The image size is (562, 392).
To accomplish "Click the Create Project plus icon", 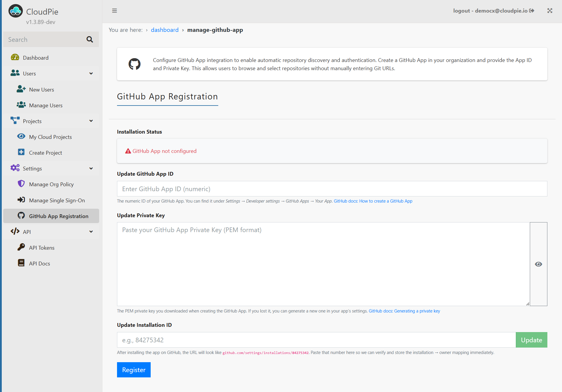I will click(x=21, y=152).
